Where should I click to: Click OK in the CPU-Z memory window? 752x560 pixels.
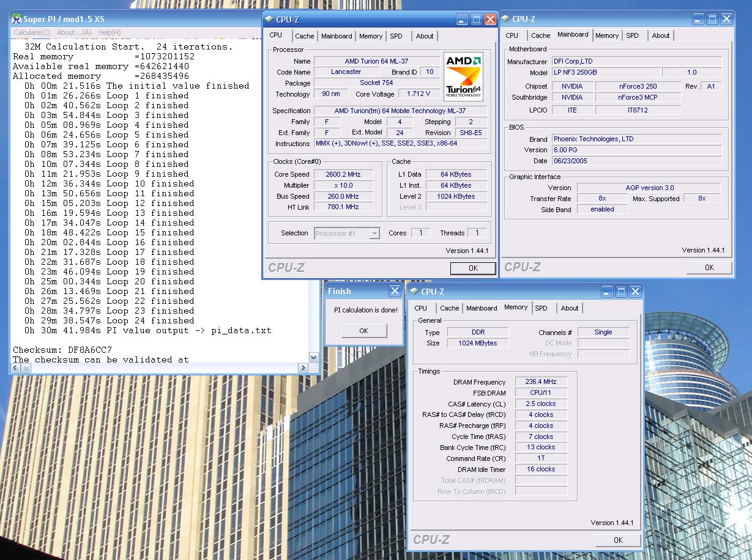click(x=618, y=540)
